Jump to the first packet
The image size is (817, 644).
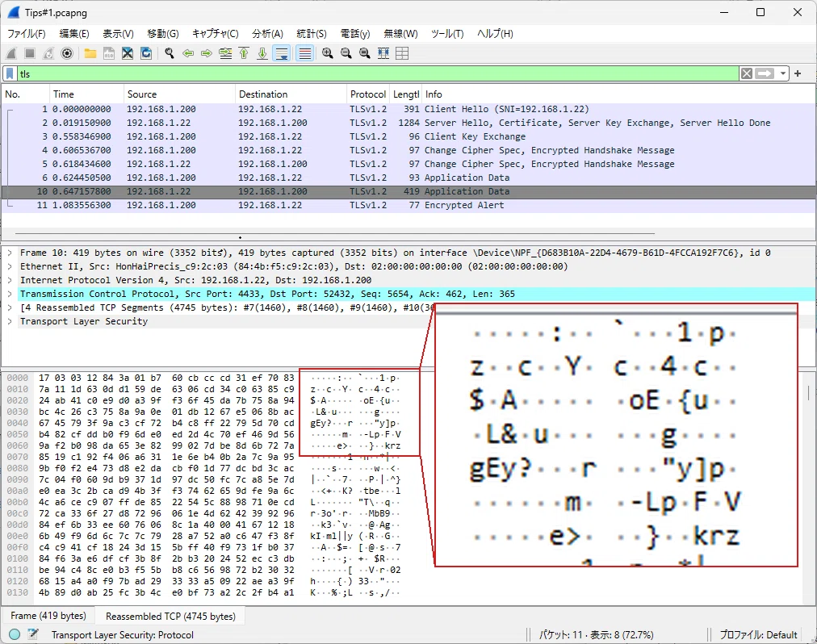[244, 53]
